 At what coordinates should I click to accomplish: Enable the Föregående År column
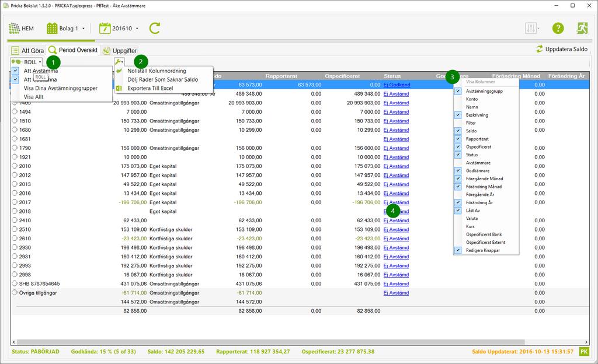(x=480, y=195)
